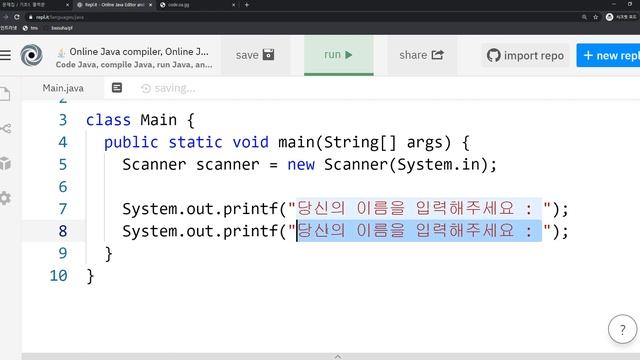
Task: Open the help question mark button
Action: 622,329
